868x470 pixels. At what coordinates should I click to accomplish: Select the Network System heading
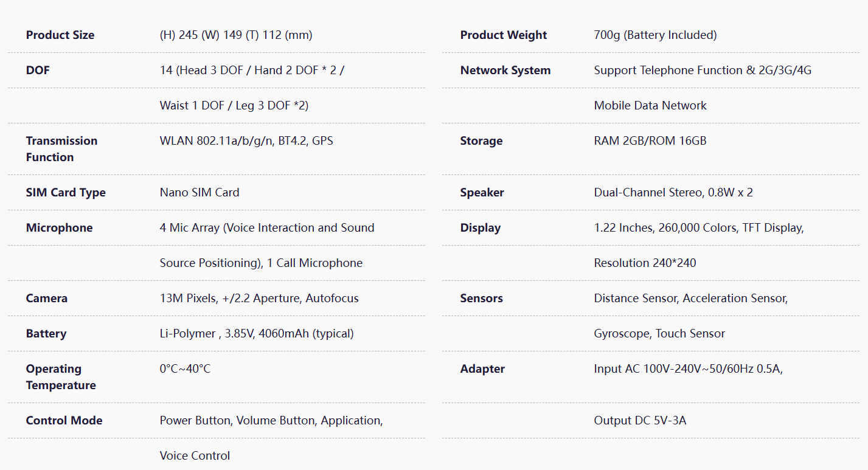[x=505, y=71]
